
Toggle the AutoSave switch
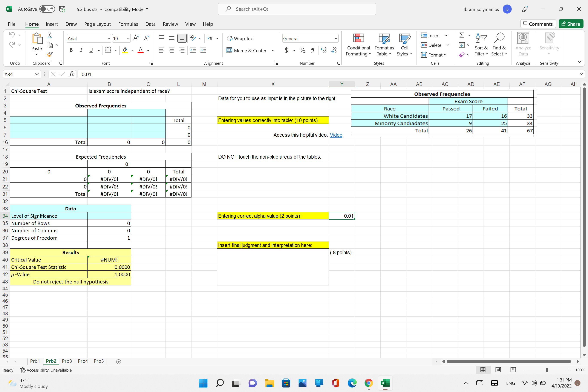click(x=47, y=9)
